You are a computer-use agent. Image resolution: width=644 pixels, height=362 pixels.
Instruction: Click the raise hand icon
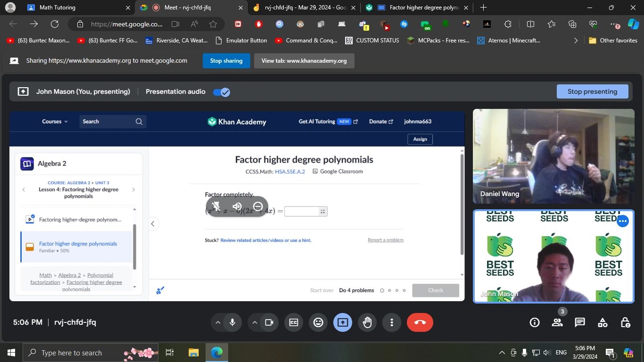pos(367,322)
